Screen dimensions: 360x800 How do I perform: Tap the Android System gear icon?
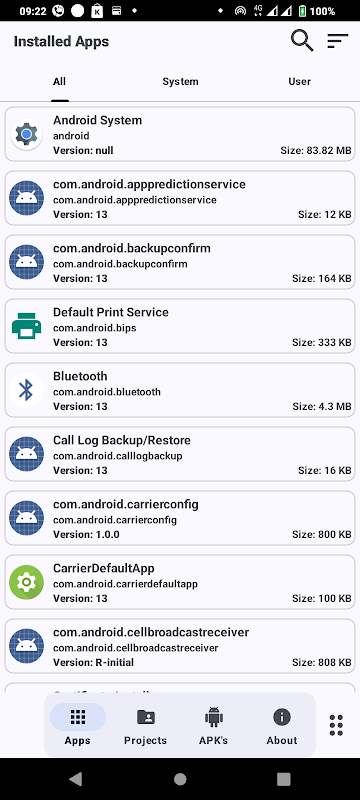click(x=27, y=134)
